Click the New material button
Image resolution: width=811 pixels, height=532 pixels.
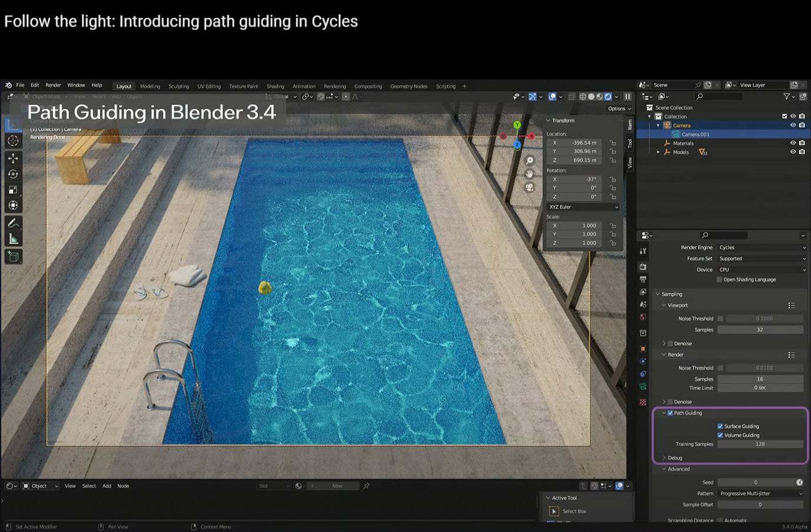coord(337,486)
